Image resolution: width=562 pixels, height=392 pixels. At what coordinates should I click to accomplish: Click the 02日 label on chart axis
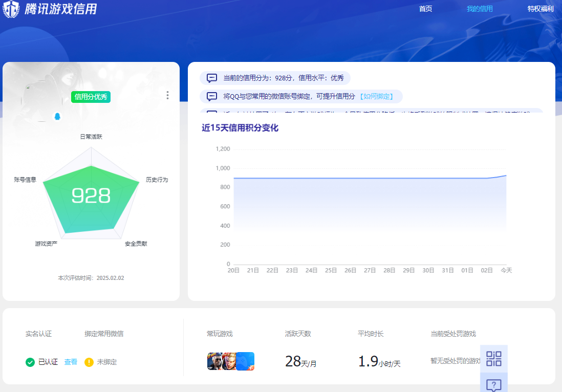pos(487,270)
